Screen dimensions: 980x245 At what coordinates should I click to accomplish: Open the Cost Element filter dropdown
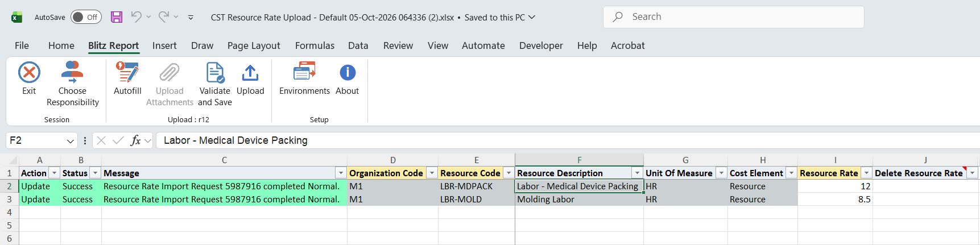pos(791,173)
